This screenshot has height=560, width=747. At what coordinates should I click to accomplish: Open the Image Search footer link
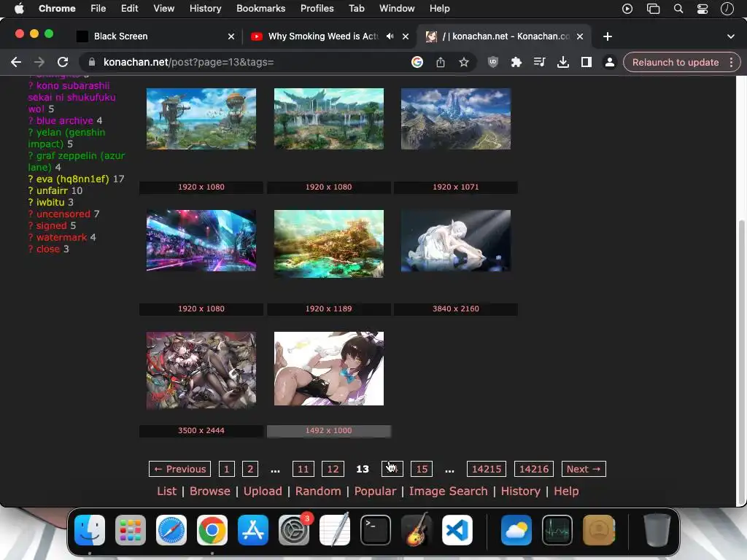click(x=449, y=491)
